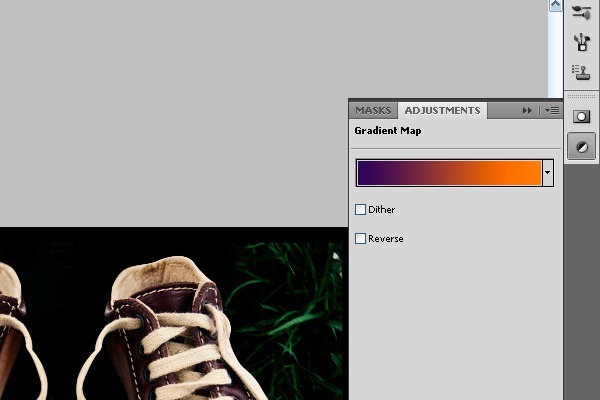Open the Adjustments panel flyout menu
Image resolution: width=600 pixels, height=400 pixels.
pyautogui.click(x=552, y=111)
